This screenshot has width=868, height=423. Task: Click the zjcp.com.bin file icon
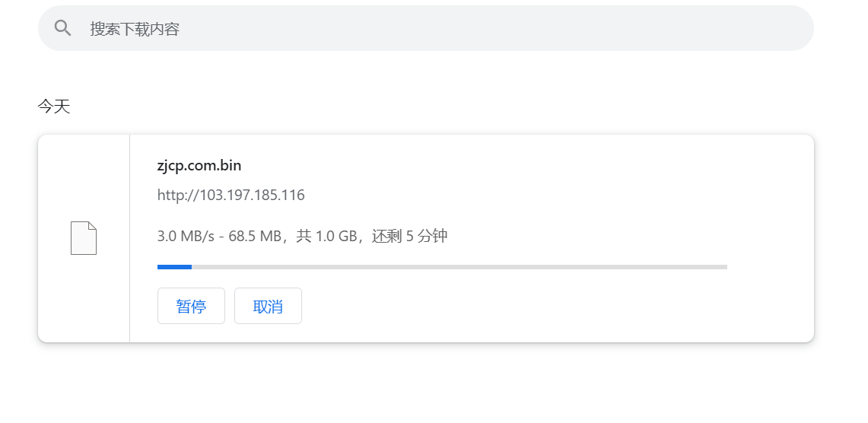pyautogui.click(x=84, y=238)
